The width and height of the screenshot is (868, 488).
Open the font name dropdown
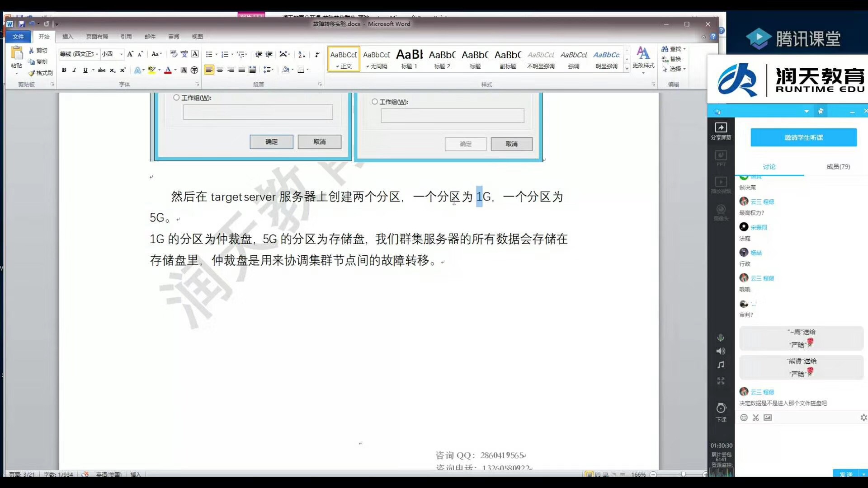pyautogui.click(x=97, y=54)
